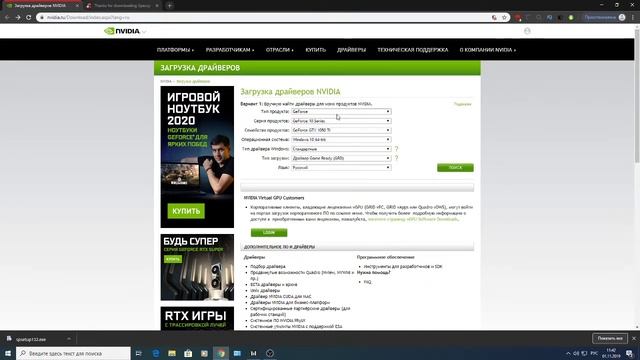The width and height of the screenshot is (640, 360).
Task: Open the FAQ link
Action: pos(367,282)
